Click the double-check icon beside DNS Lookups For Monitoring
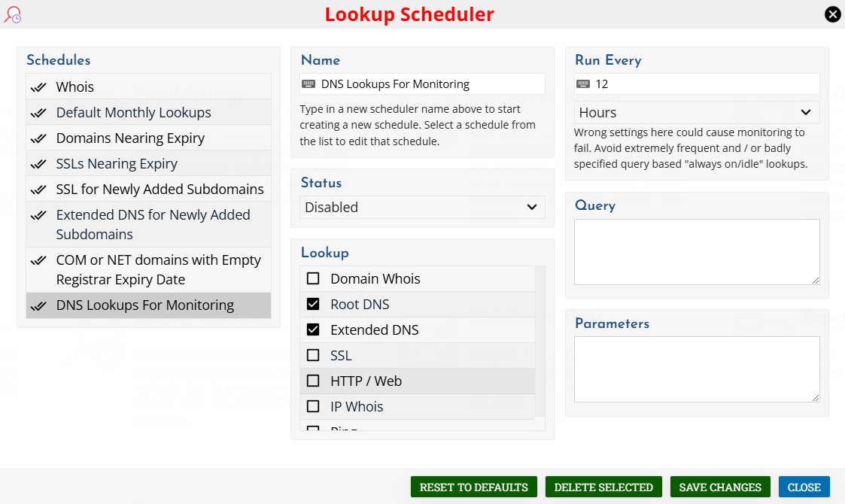 coord(38,306)
